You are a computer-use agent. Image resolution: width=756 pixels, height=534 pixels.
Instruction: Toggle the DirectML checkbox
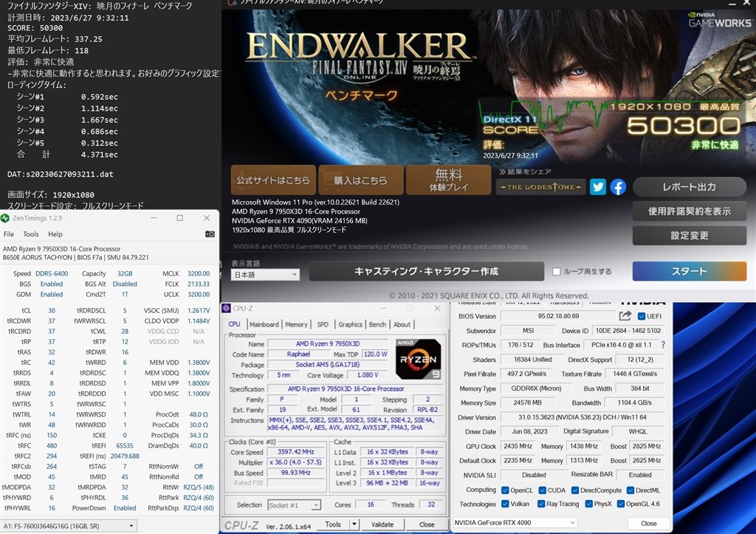(630, 490)
